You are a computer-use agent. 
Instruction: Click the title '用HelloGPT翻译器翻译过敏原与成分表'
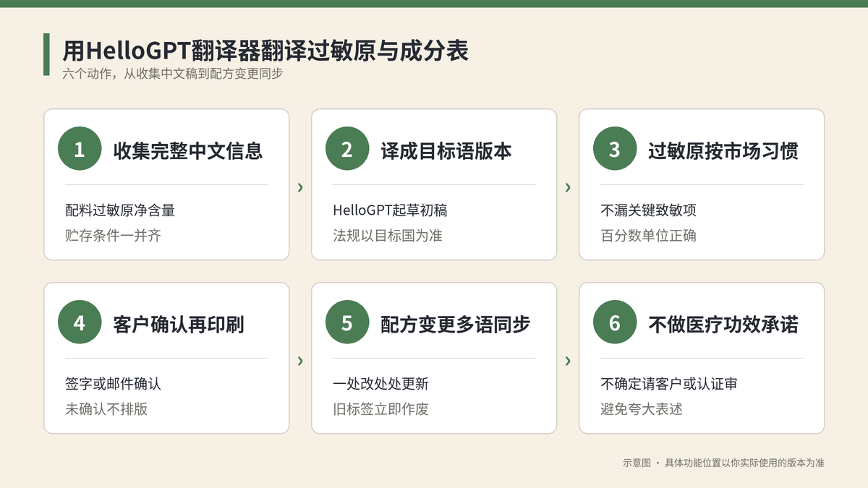point(265,51)
